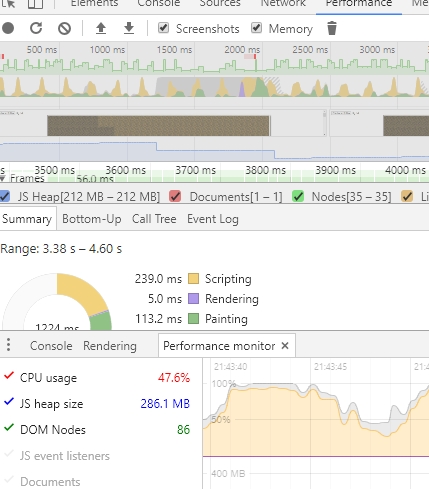Click the 47.6% CPU usage value
Screen dimensions: 429x489
174,377
